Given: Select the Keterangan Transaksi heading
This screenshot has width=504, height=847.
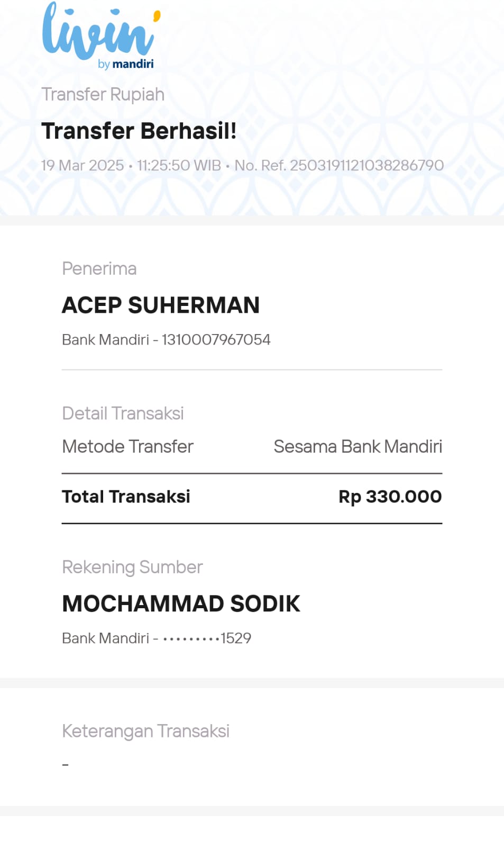Looking at the screenshot, I should (145, 731).
